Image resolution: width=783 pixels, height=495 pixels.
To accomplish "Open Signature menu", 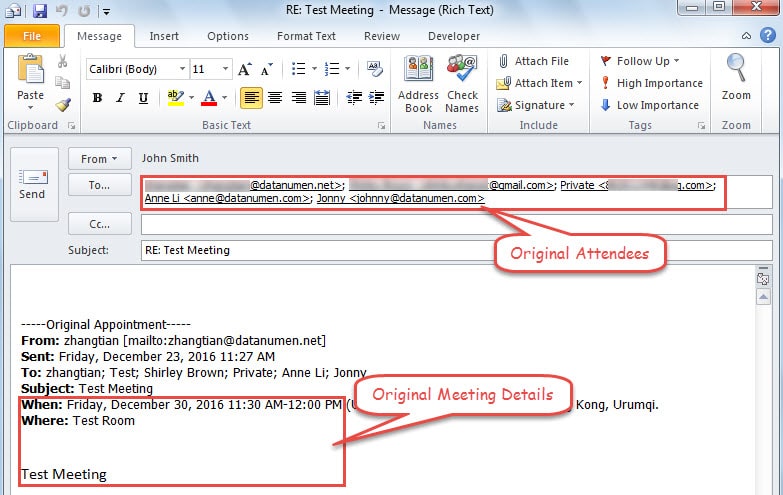I will click(x=535, y=105).
